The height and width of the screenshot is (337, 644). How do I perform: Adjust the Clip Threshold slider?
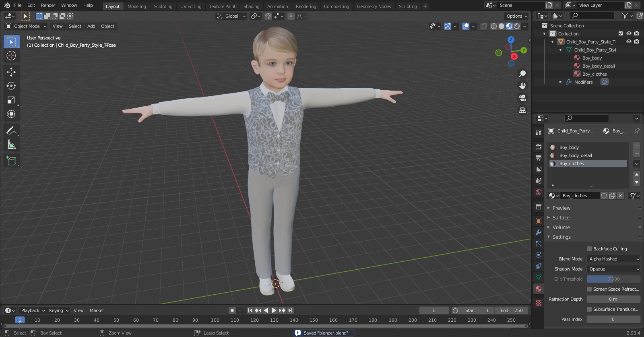tap(613, 279)
